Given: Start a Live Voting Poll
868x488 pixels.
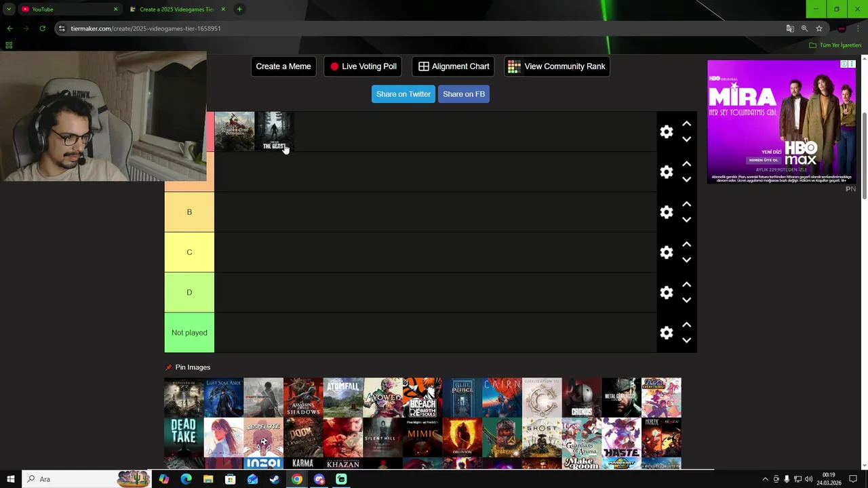Looking at the screenshot, I should [x=363, y=66].
